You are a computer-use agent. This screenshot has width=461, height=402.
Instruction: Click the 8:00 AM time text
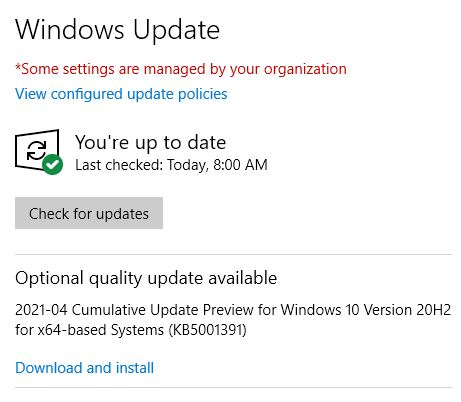pyautogui.click(x=240, y=165)
